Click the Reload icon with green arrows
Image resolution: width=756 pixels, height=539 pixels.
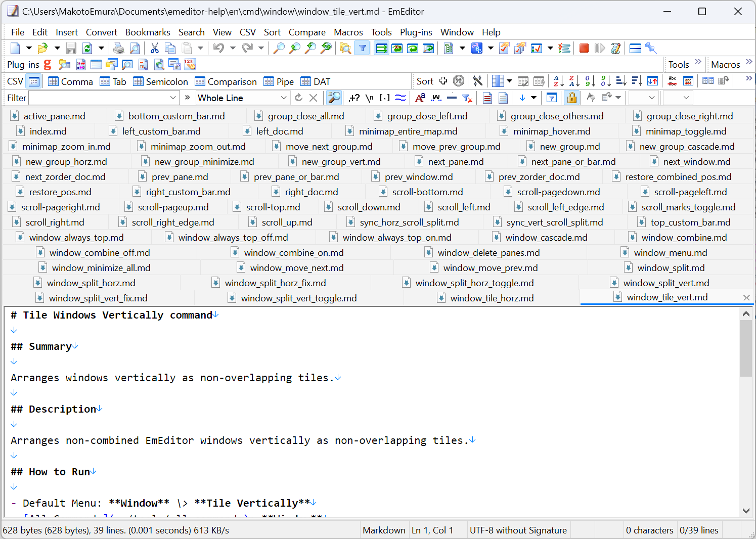tap(87, 48)
